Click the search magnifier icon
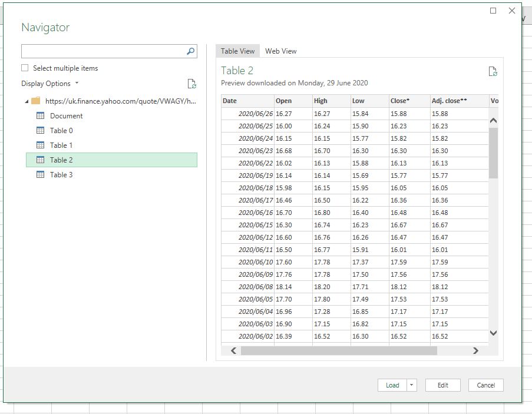532x414 pixels. tap(191, 51)
